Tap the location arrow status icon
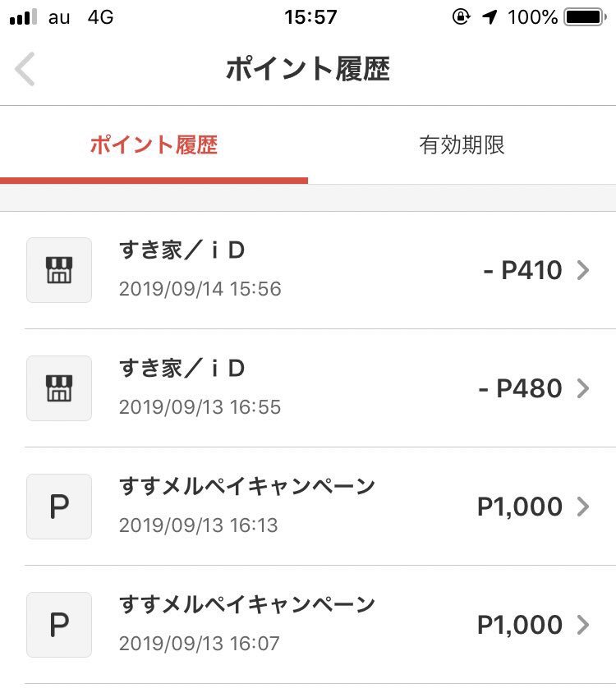The image size is (616, 688). click(490, 17)
